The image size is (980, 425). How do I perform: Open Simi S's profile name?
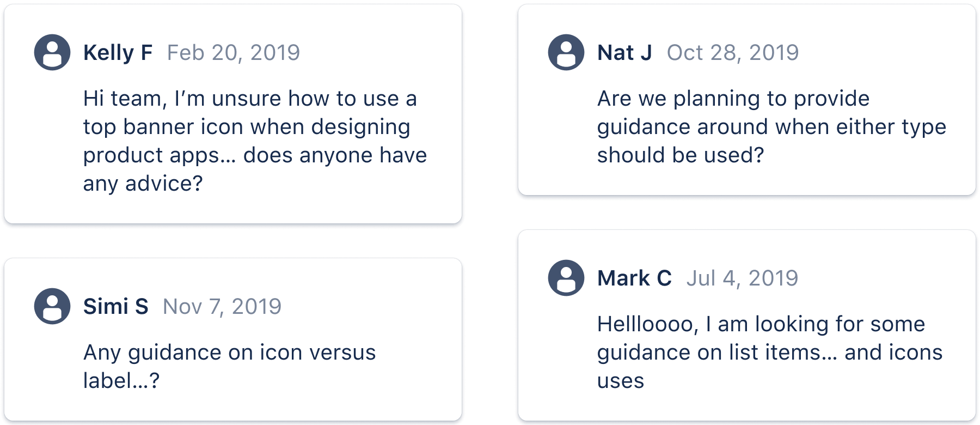115,307
